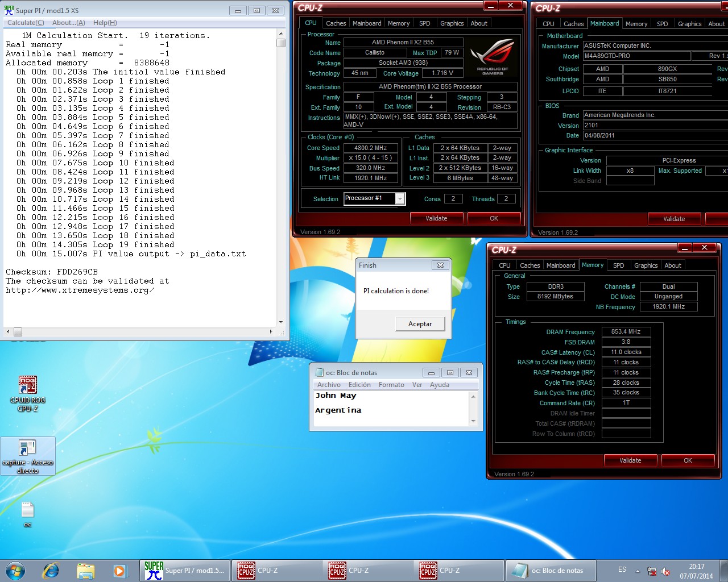Switch to Memory tab in the Mainboard CPU-Z window

636,24
